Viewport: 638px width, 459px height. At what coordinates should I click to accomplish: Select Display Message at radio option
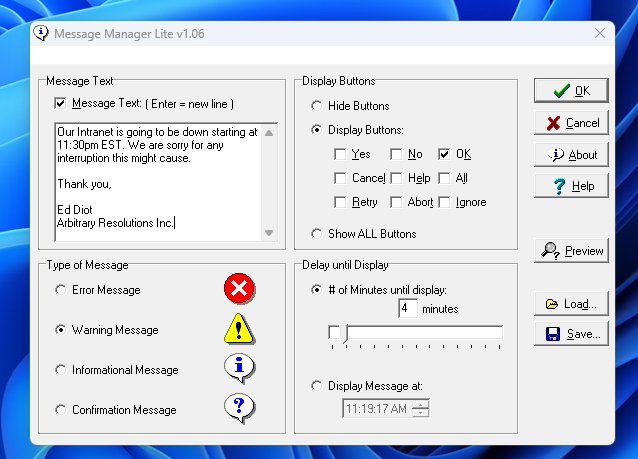pyautogui.click(x=317, y=386)
